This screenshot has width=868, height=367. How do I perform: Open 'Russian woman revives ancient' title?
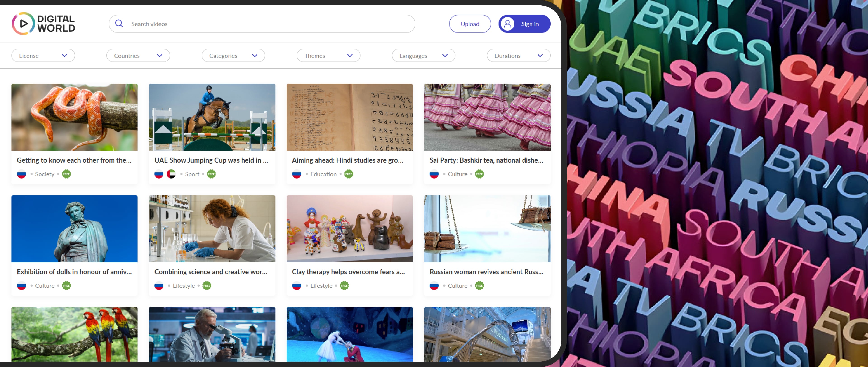click(486, 272)
